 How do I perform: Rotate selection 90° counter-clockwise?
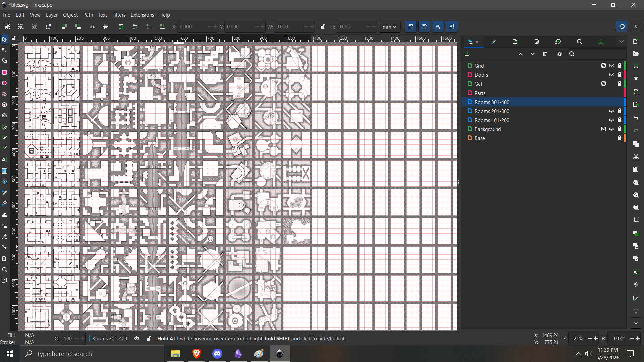click(64, 26)
